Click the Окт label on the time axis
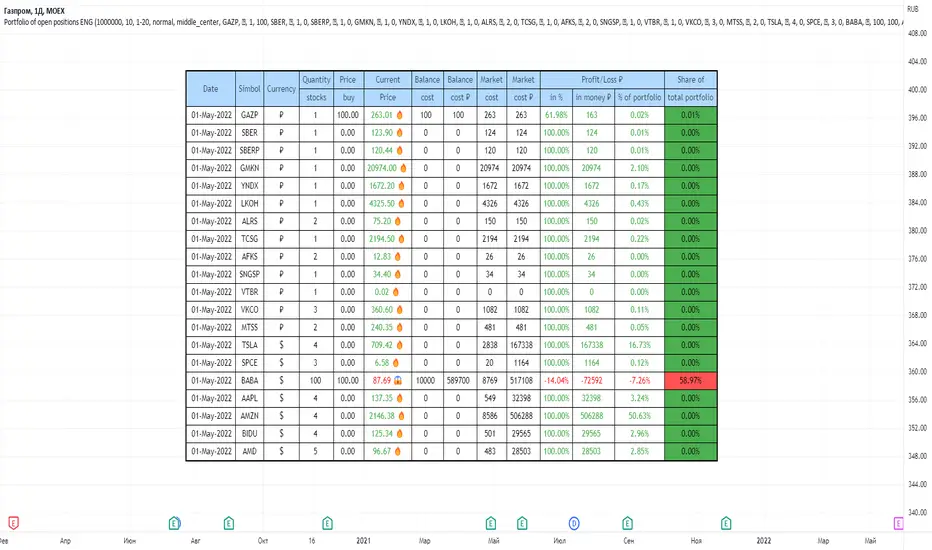This screenshot has height=550, width=932. [x=263, y=540]
